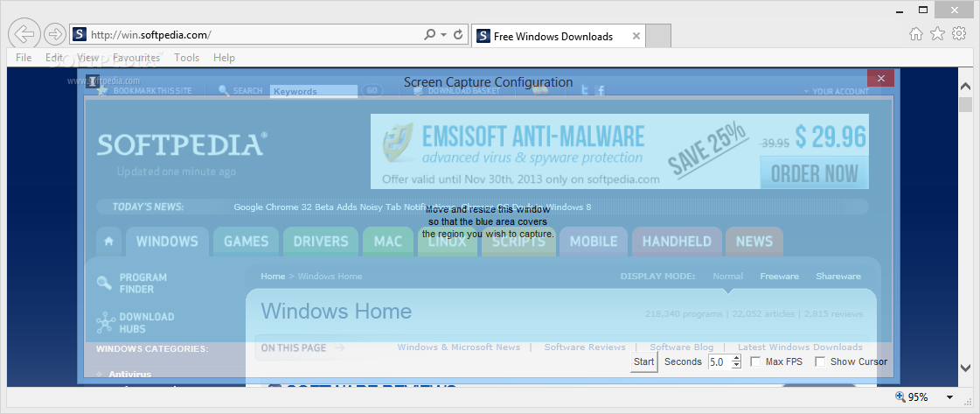The image size is (980, 414).
Task: Click the browser Forward arrow button
Action: 55,34
